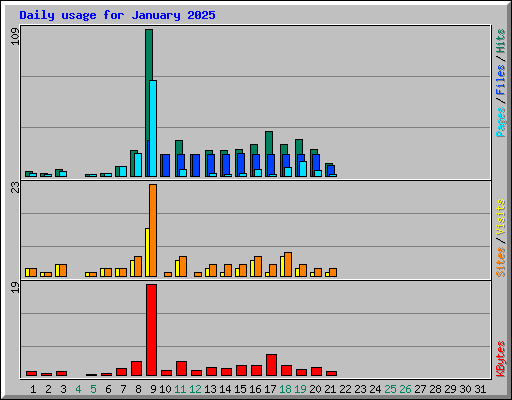Viewport: 512px width, 400px height.
Task: Select the tallest red KBytes bar on day 9
Action: pos(151,330)
